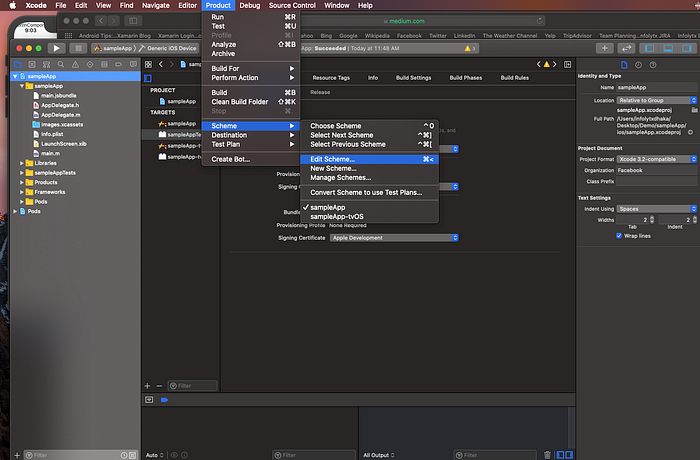Click Edit Scheme… menu item

tap(369, 159)
